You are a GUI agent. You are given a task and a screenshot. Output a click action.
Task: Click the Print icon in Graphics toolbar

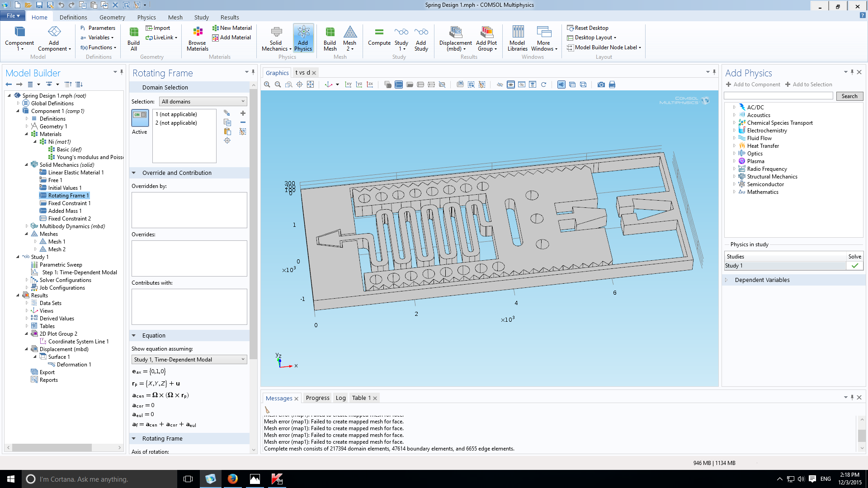tap(612, 84)
